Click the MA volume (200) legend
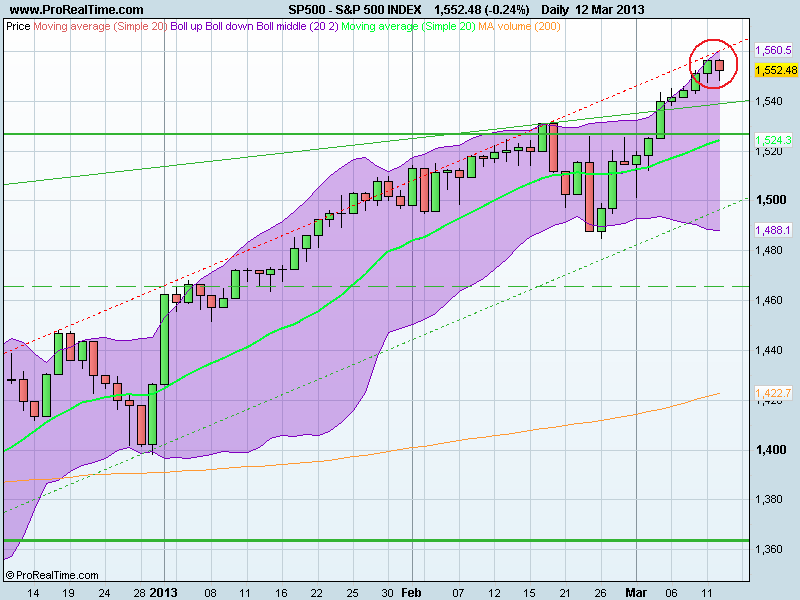The image size is (800, 600). [x=519, y=26]
